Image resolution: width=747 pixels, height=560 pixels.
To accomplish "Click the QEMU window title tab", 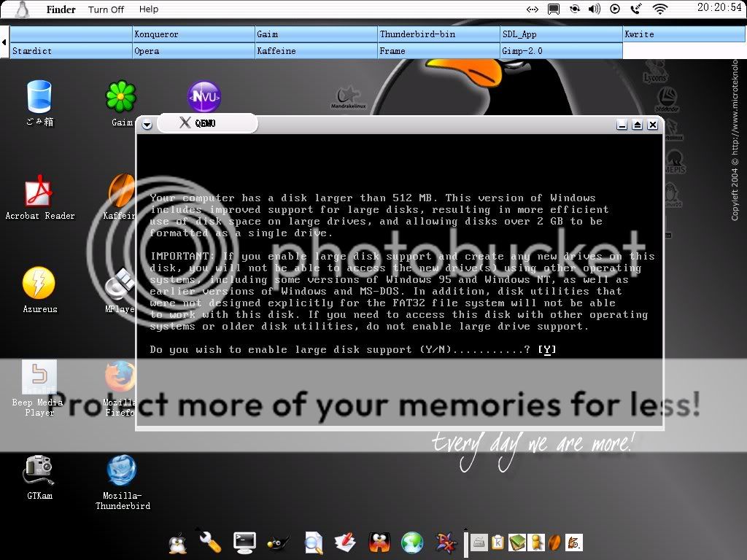I will pos(207,123).
